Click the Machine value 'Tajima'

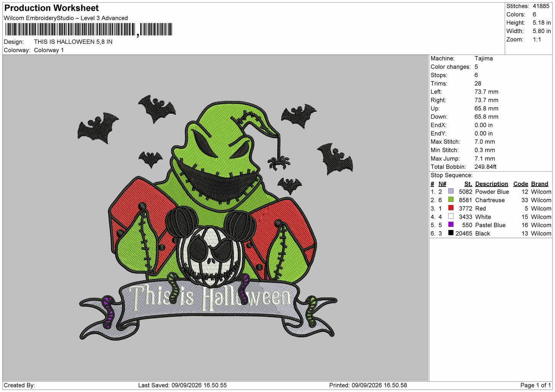click(x=484, y=58)
